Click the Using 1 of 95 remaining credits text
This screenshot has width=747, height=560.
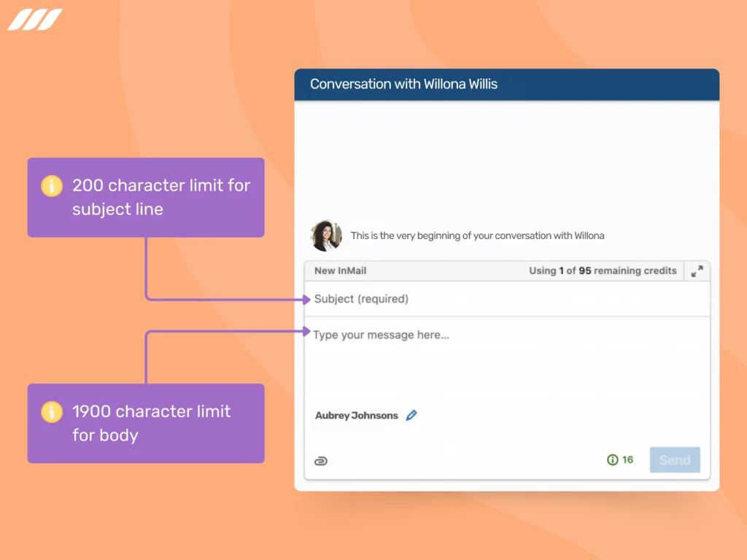tap(604, 271)
